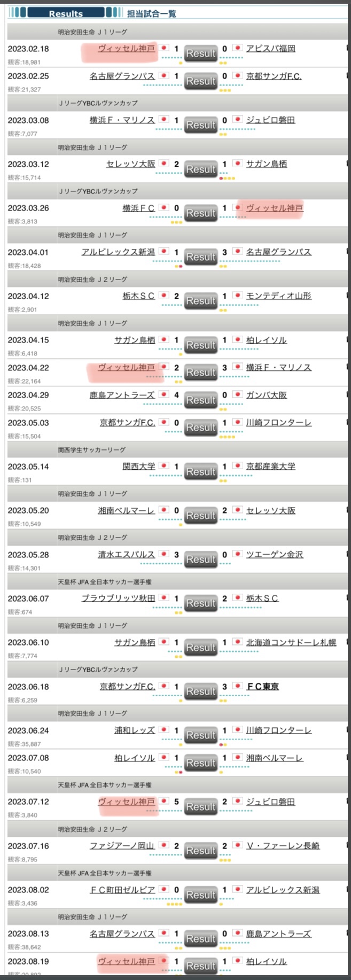Click the Japan flag beside セレッソ大阪 on 2023.03.12
The image size is (351, 980).
pos(165,164)
